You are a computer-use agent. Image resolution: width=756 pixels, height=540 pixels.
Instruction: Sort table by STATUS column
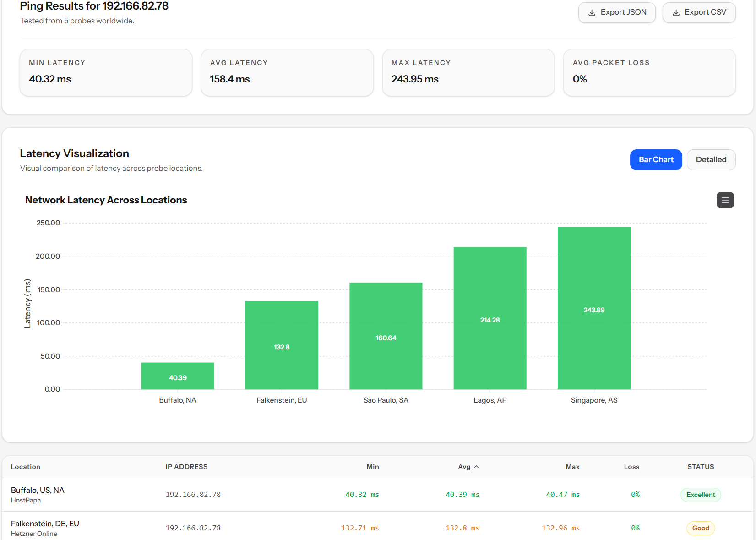point(701,467)
